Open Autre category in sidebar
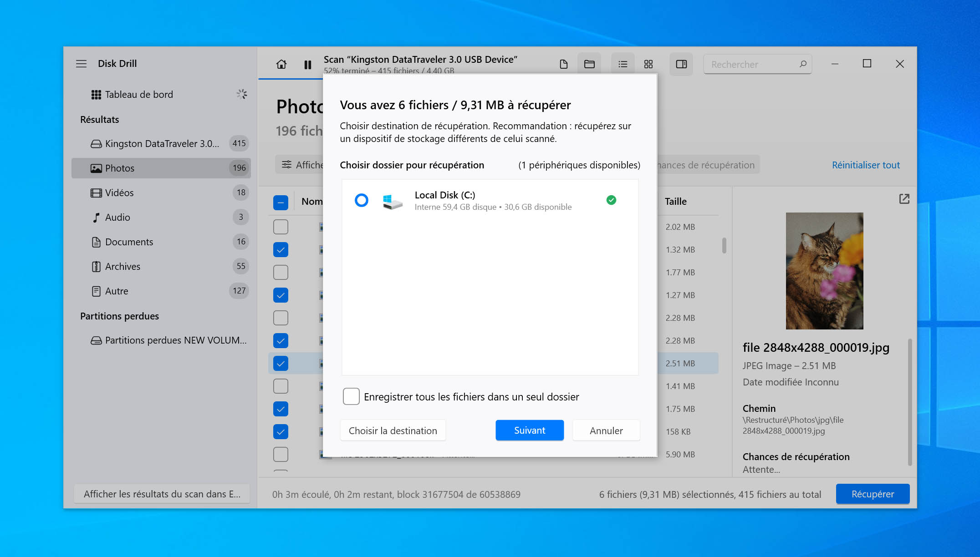 click(161, 291)
